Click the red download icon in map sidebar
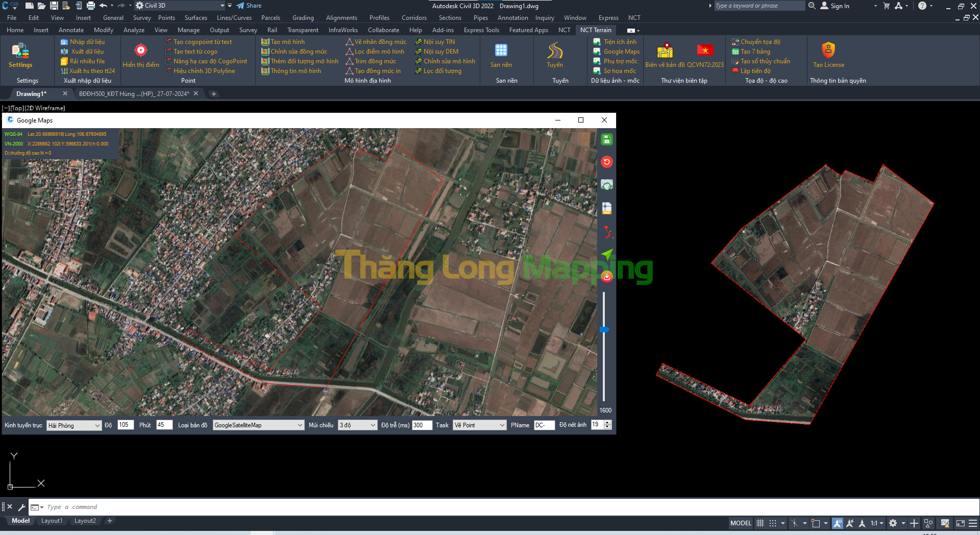The height and width of the screenshot is (535, 980). [606, 277]
